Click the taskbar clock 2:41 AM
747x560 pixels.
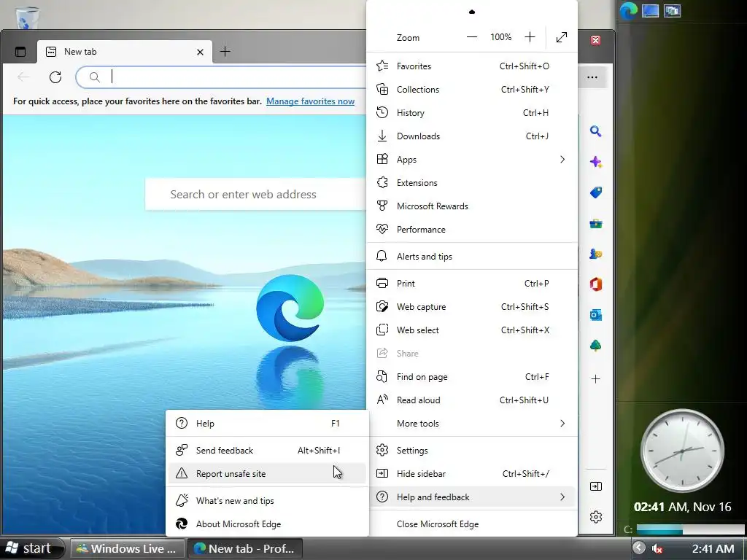coord(713,548)
